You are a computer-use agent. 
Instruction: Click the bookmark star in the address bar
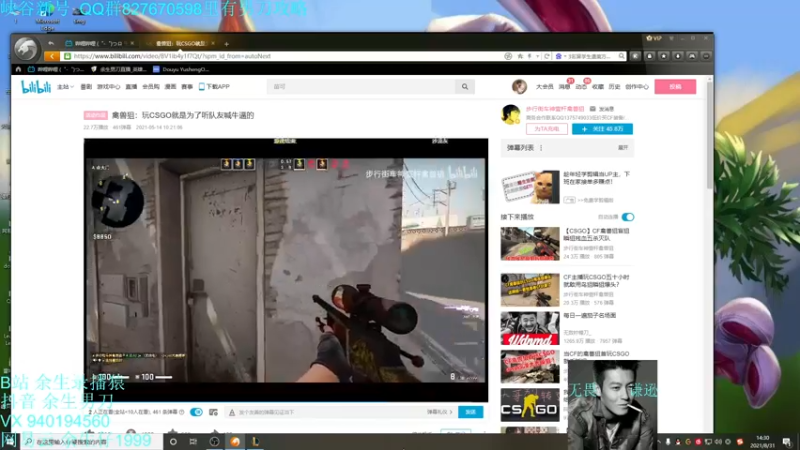click(520, 56)
